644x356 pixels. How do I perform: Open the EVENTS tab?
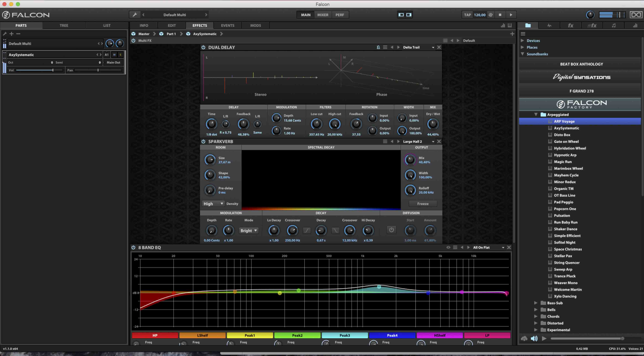coord(227,26)
